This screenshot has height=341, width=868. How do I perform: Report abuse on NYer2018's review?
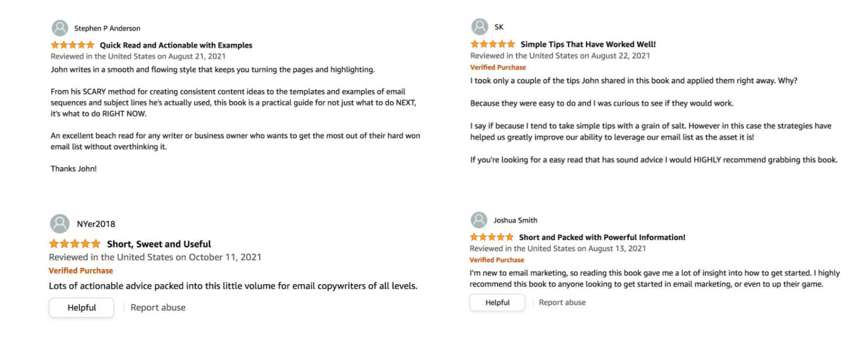[158, 308]
